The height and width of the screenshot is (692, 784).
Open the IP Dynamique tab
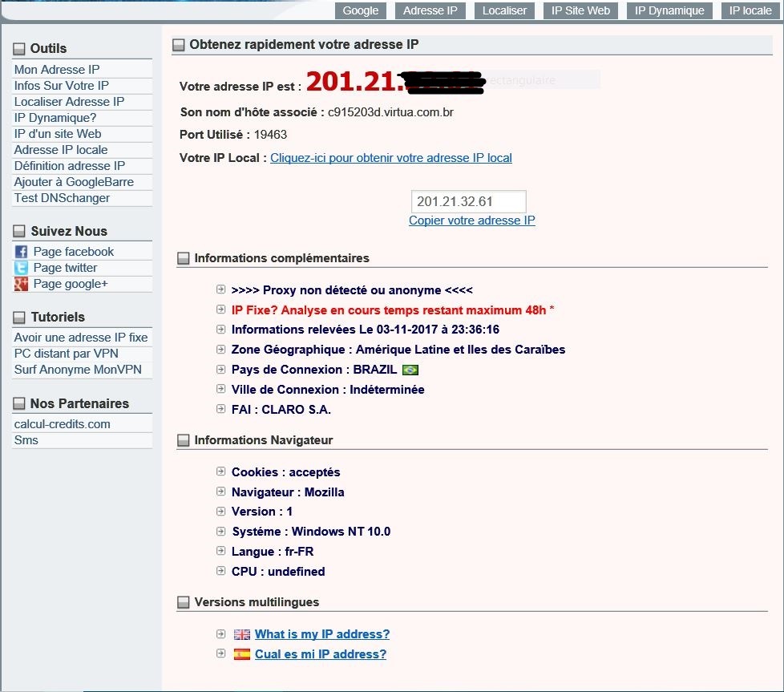[x=669, y=10]
